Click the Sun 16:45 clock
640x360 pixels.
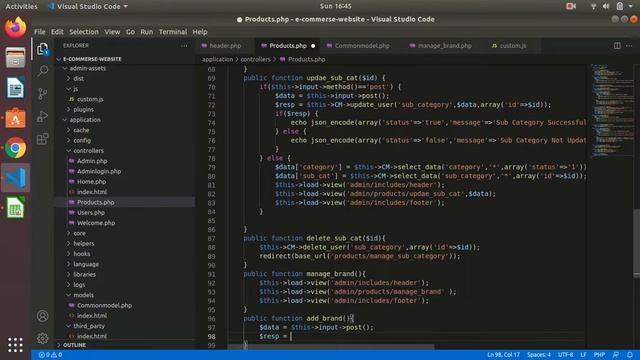(x=336, y=6)
